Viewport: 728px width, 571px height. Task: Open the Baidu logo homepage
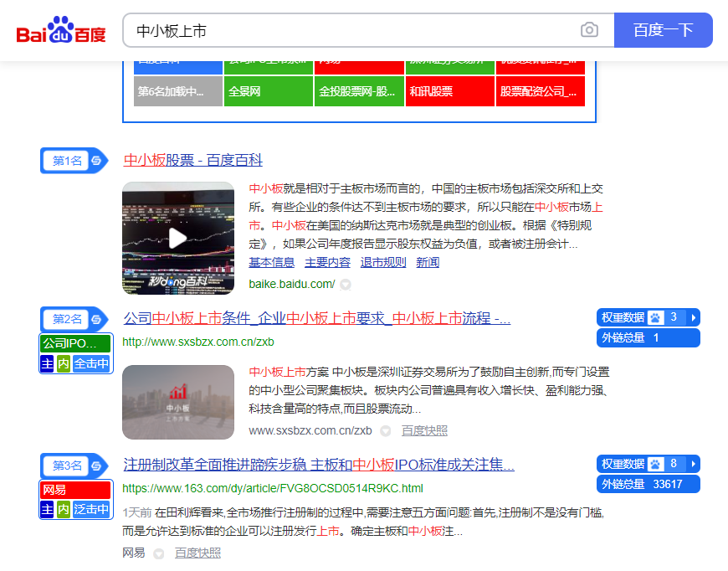click(x=61, y=31)
